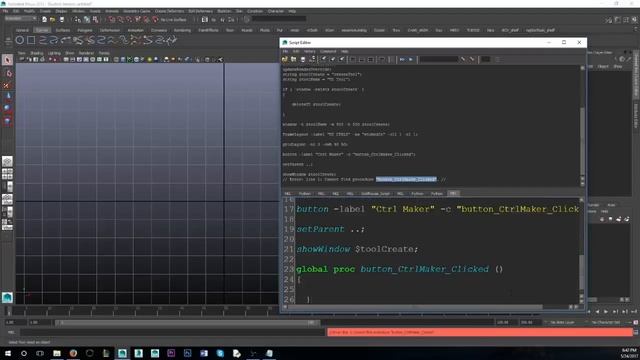Choose the Paint Selection tool
This screenshot has width=640, height=360.
coord(7,85)
